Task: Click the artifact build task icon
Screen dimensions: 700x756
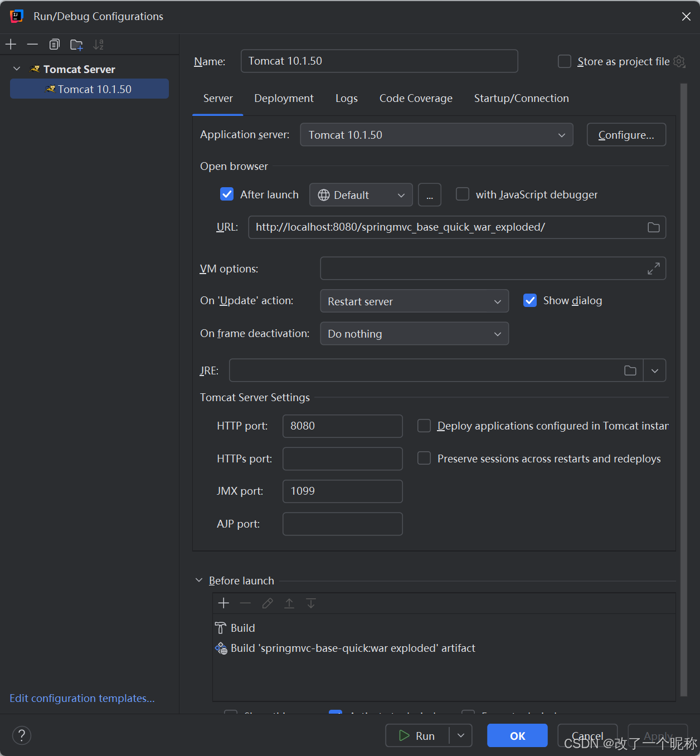Action: [x=221, y=648]
